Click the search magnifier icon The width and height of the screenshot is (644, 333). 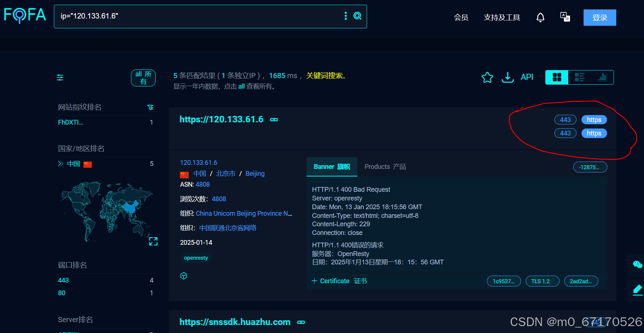click(x=357, y=16)
